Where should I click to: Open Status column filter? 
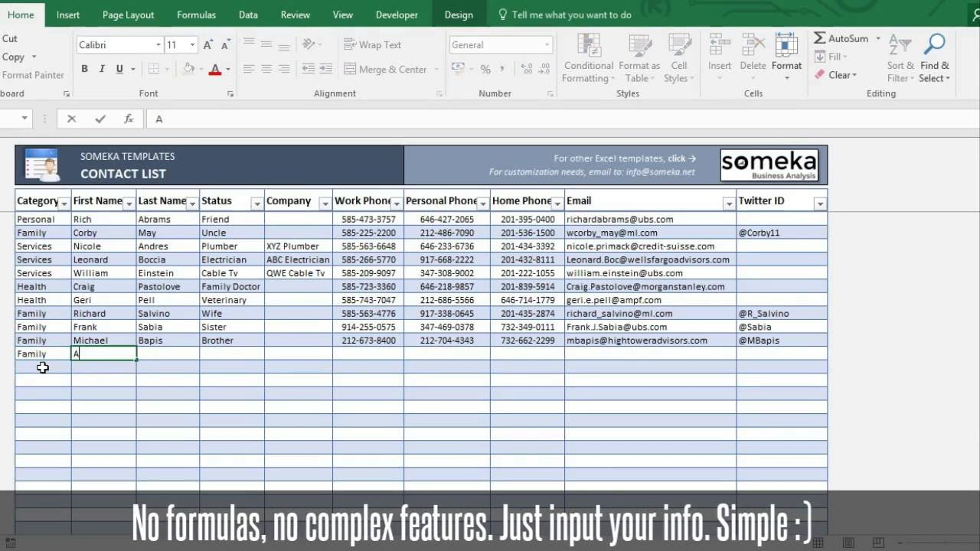point(257,204)
